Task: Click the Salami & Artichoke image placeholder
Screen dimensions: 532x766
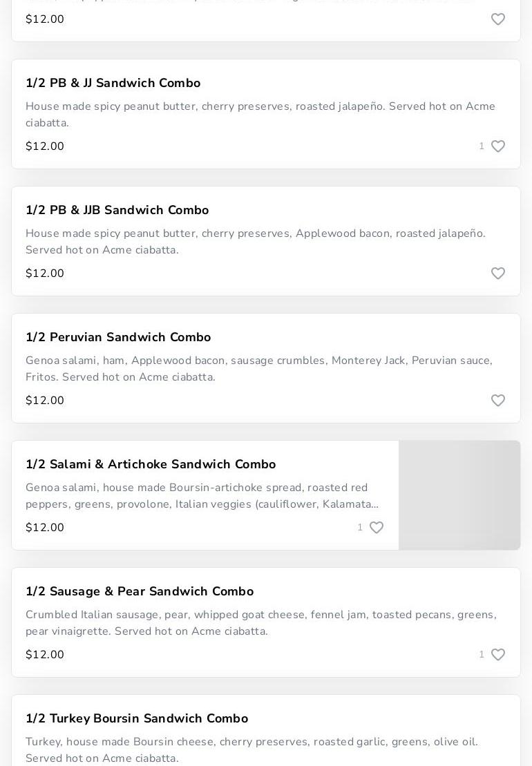Action: click(x=459, y=495)
